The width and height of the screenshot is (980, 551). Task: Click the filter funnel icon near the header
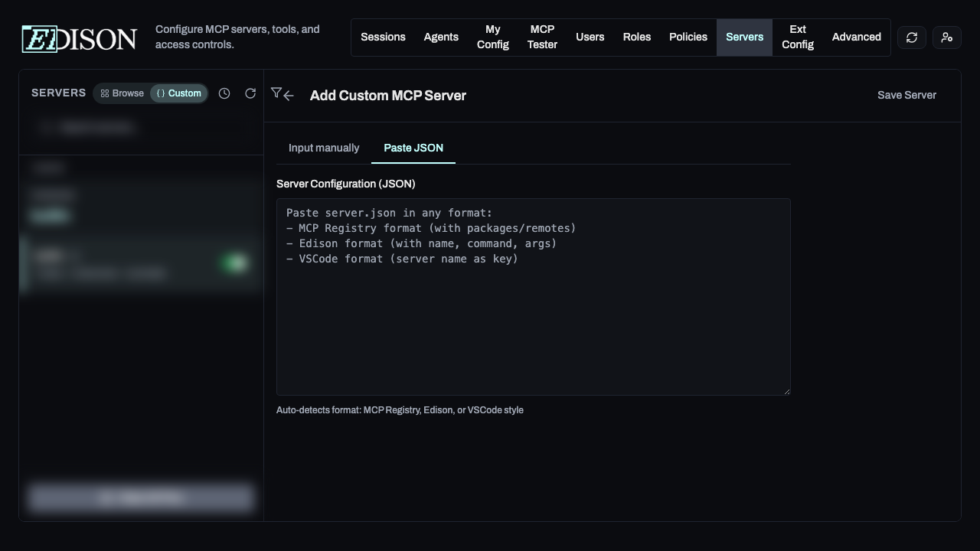point(277,92)
